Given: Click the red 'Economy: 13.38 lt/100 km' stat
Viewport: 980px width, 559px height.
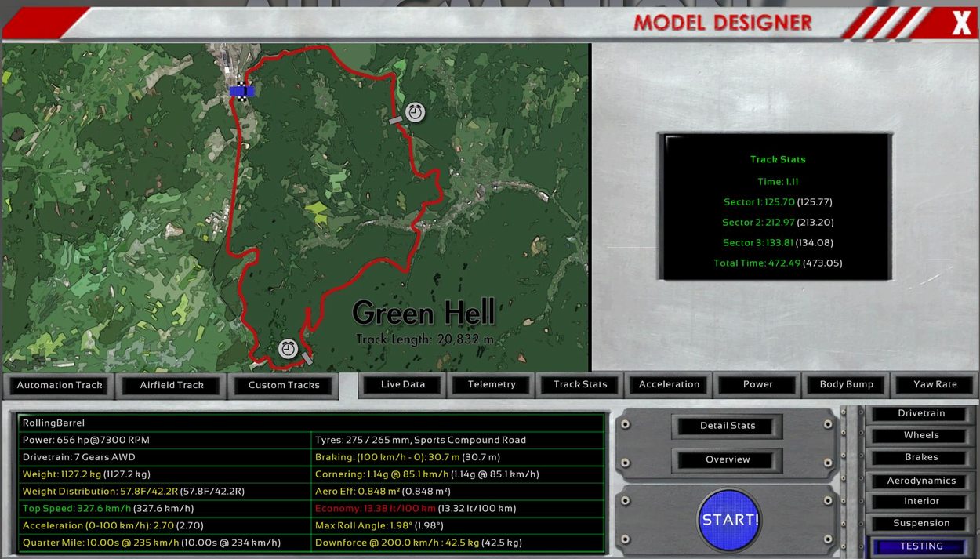Looking at the screenshot, I should 376,509.
